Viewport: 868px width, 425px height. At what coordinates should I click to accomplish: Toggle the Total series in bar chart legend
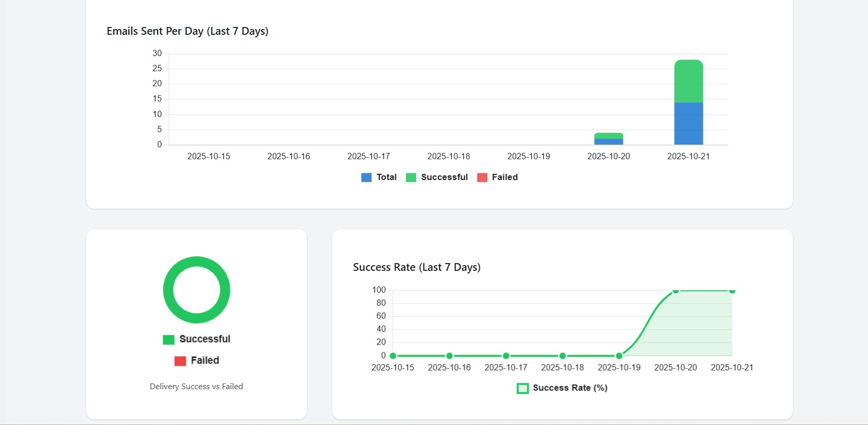(379, 177)
